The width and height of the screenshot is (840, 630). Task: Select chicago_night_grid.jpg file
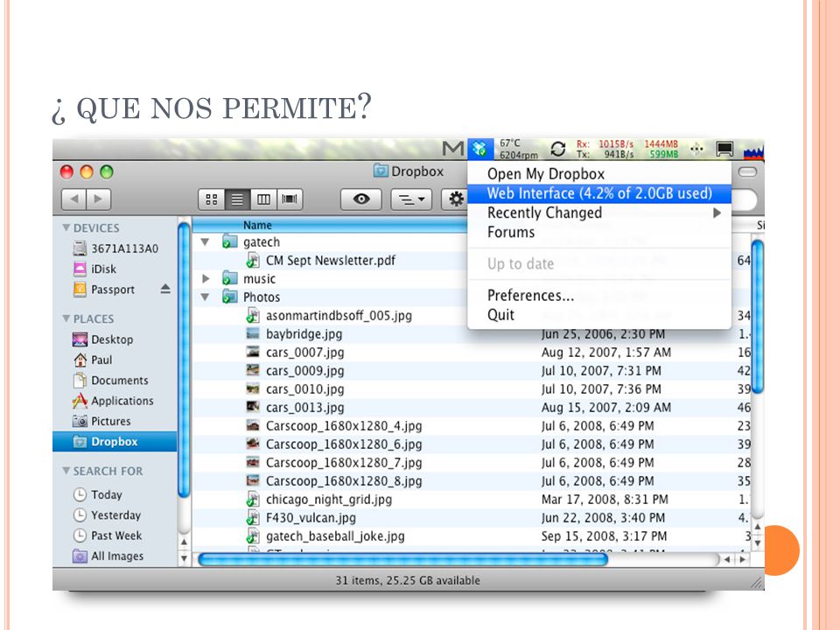pyautogui.click(x=472, y=500)
